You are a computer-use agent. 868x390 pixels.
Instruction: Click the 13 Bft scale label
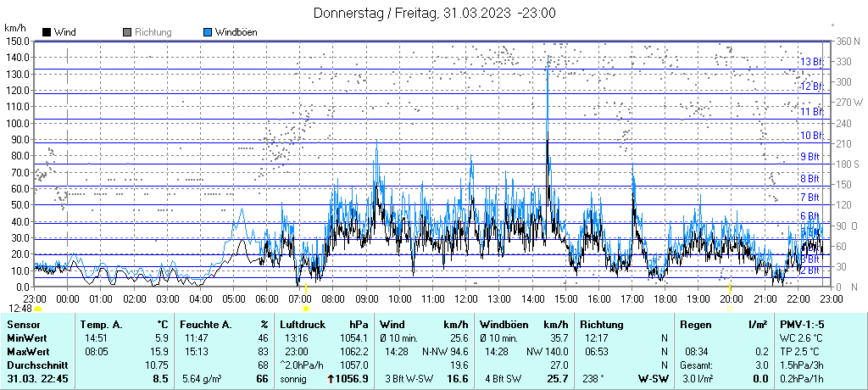click(x=811, y=62)
